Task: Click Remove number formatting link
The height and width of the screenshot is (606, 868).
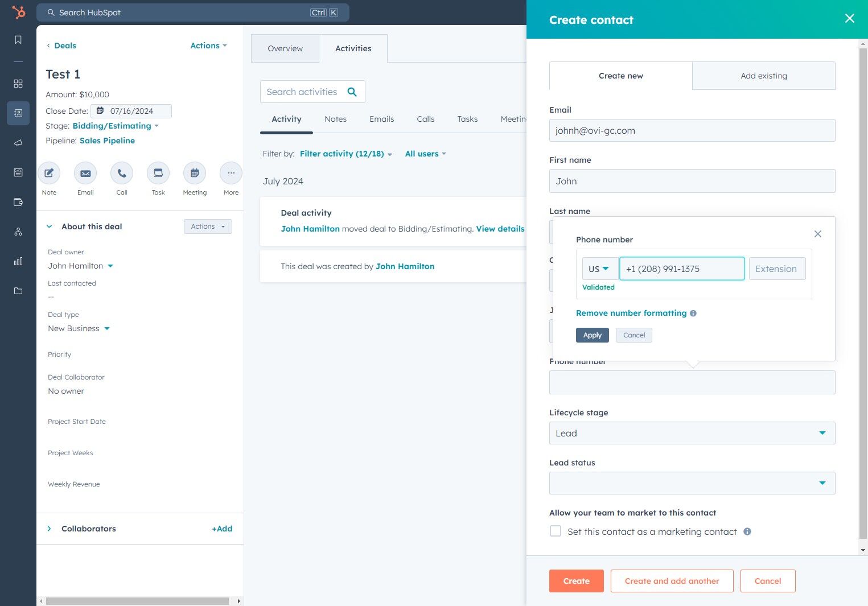Action: pos(631,313)
